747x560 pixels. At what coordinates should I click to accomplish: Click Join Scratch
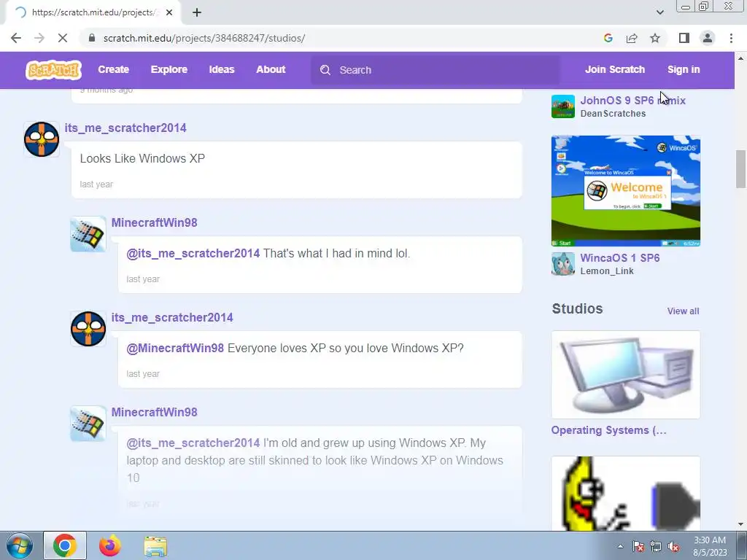coord(614,69)
